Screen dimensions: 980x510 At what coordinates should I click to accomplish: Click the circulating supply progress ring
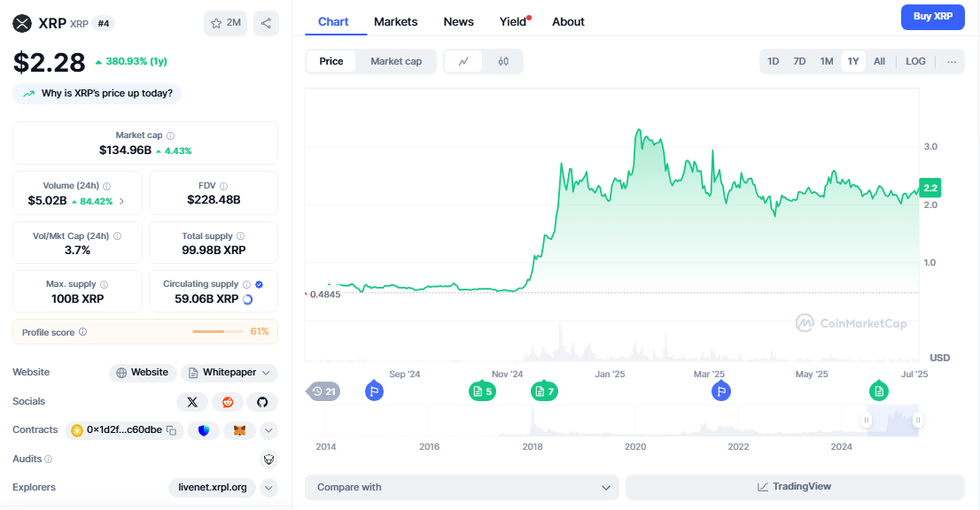[x=247, y=299]
